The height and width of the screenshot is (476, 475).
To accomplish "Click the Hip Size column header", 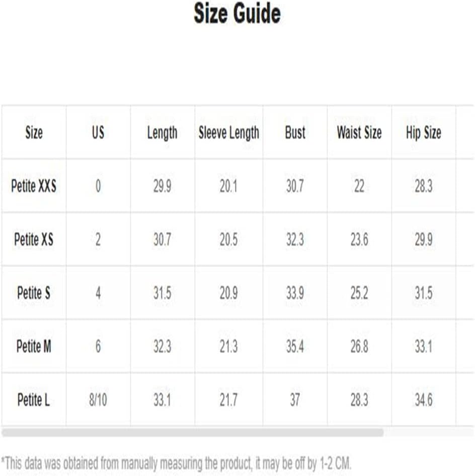I will 424,133.
